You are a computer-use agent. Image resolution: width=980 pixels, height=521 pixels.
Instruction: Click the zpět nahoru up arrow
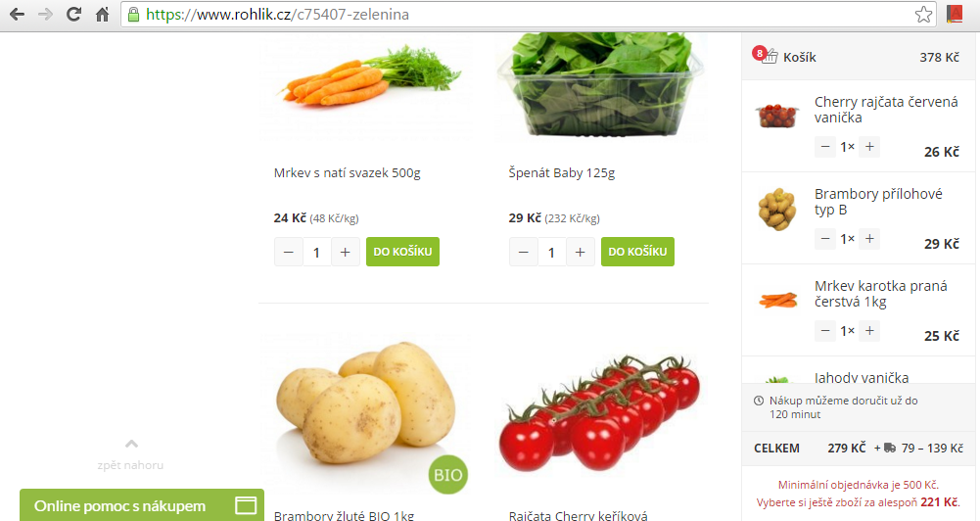coord(131,444)
